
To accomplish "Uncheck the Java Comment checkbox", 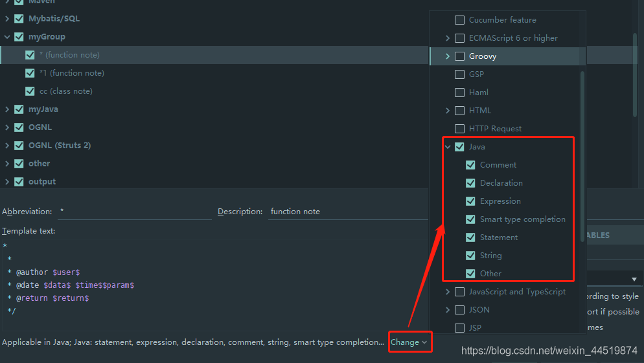I will pyautogui.click(x=470, y=165).
